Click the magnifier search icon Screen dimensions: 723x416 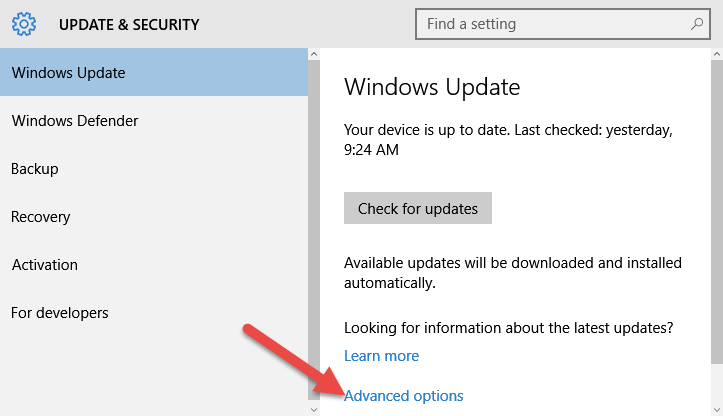tap(697, 24)
